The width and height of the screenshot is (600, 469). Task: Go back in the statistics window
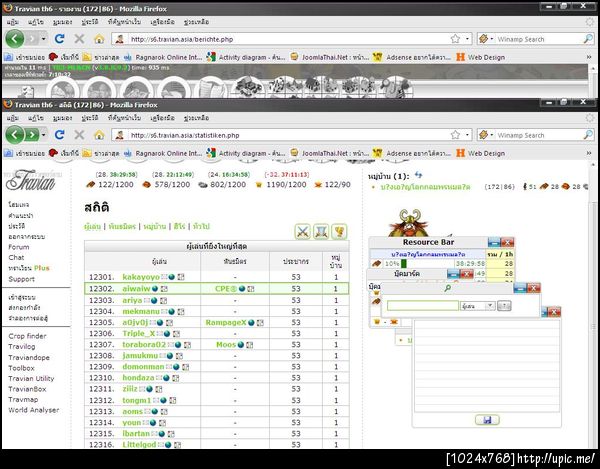[15, 135]
